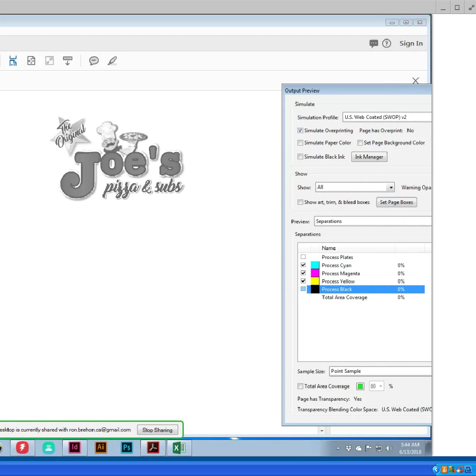The width and height of the screenshot is (476, 476).
Task: Click the blue back arrow in host taskbar
Action: pos(436,470)
